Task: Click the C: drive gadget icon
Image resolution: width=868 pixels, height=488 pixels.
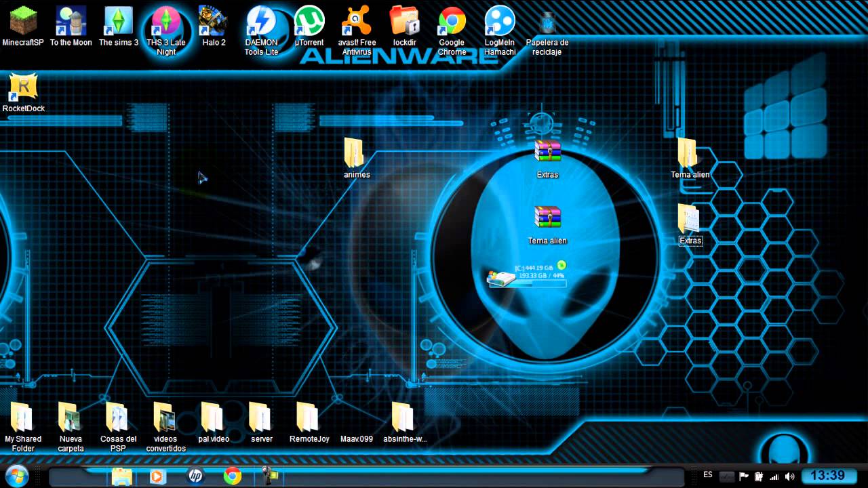Action: point(500,277)
